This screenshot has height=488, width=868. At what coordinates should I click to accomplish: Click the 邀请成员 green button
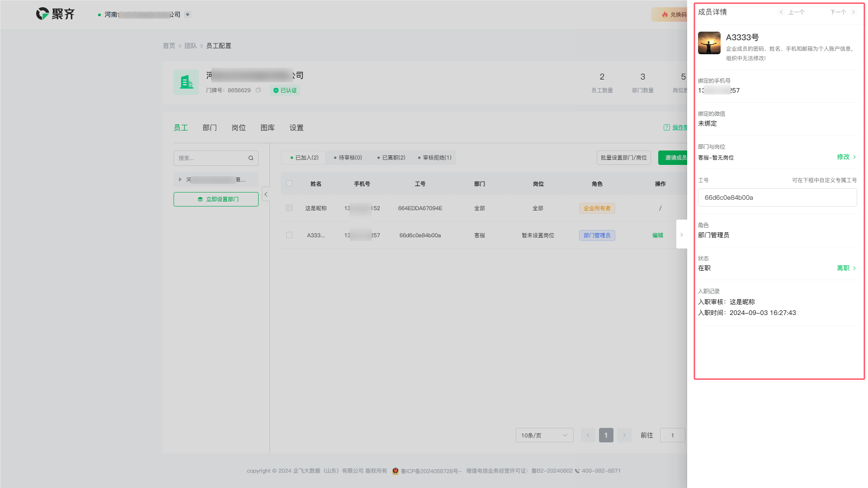pyautogui.click(x=674, y=158)
